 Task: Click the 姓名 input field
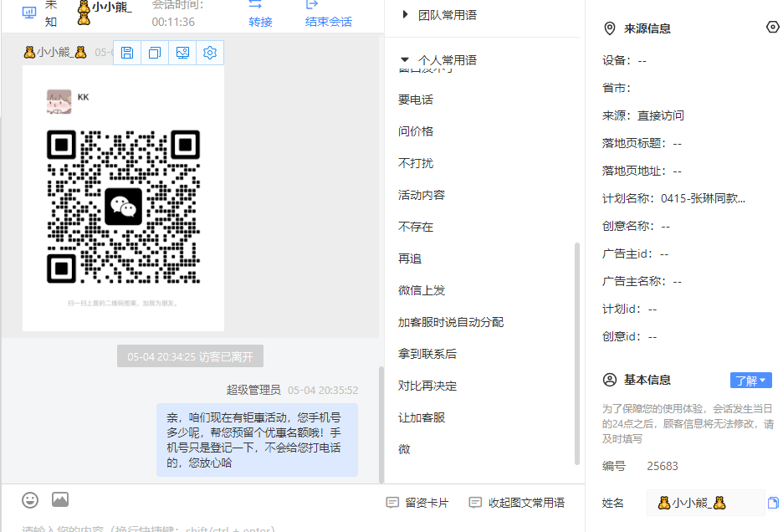coord(705,503)
